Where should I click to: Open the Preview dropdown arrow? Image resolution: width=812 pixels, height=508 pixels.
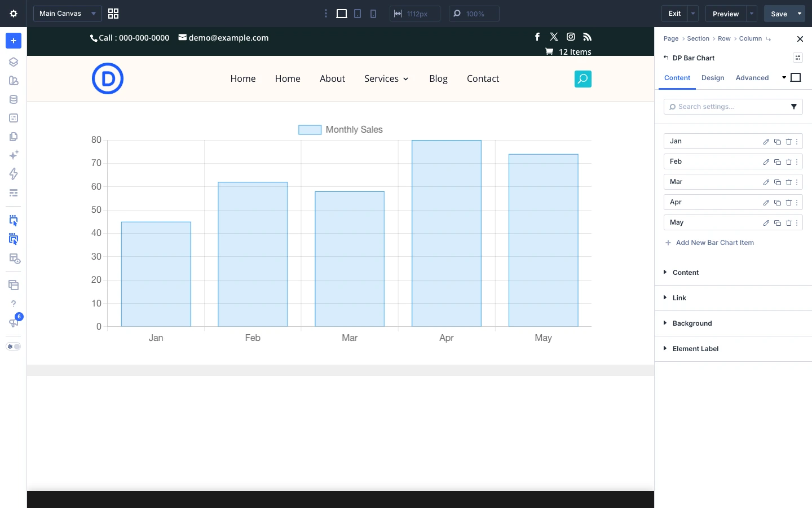click(x=752, y=14)
